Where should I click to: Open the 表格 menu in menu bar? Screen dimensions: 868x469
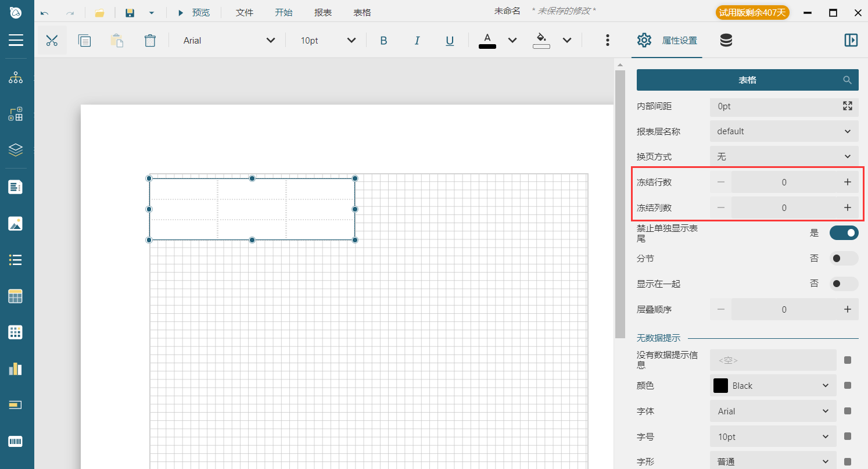(x=362, y=12)
